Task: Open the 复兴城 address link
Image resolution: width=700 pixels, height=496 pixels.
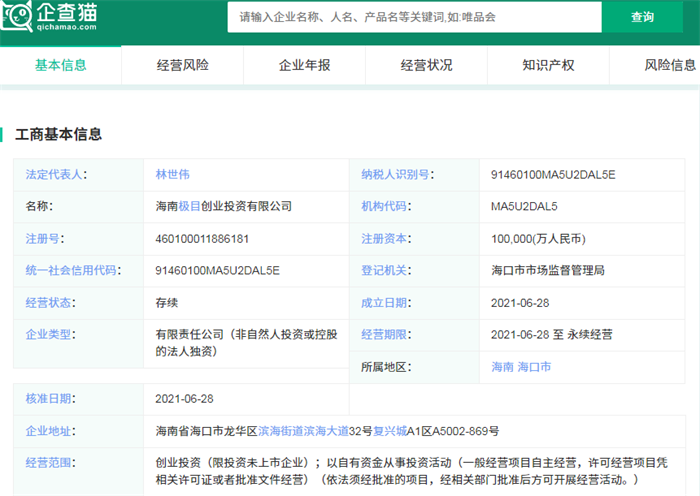Action: pos(390,431)
